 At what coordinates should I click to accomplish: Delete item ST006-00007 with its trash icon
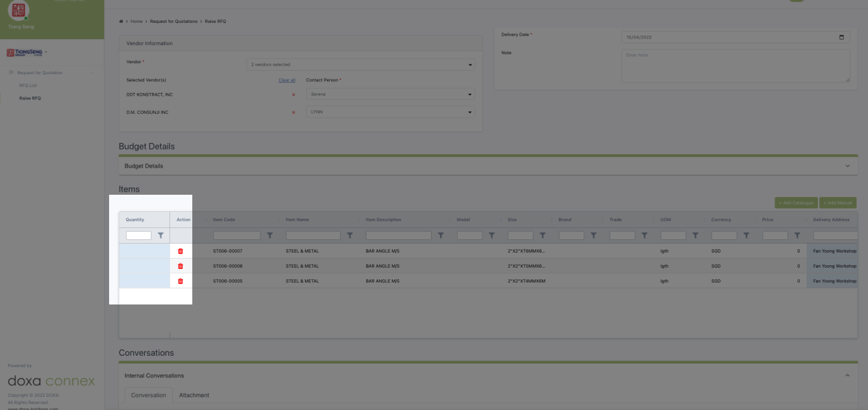tap(180, 251)
